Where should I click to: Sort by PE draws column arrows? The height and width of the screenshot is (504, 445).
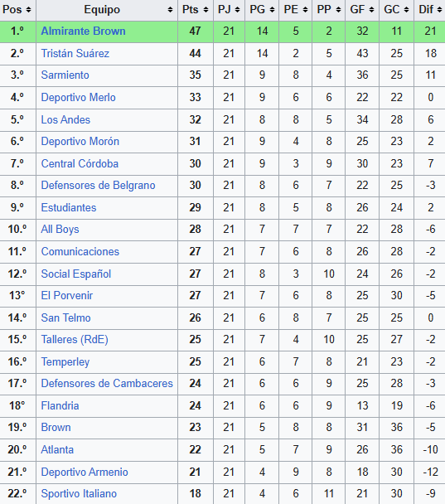click(x=305, y=10)
